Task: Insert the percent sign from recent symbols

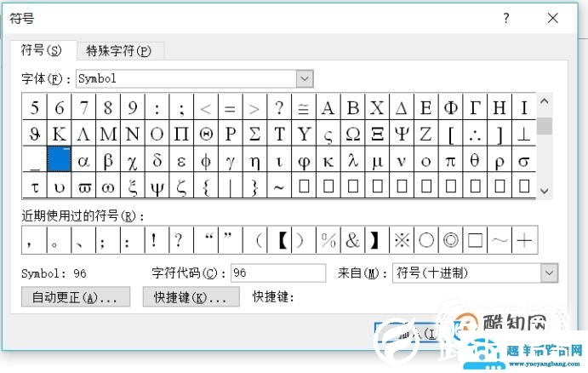Action: [328, 240]
